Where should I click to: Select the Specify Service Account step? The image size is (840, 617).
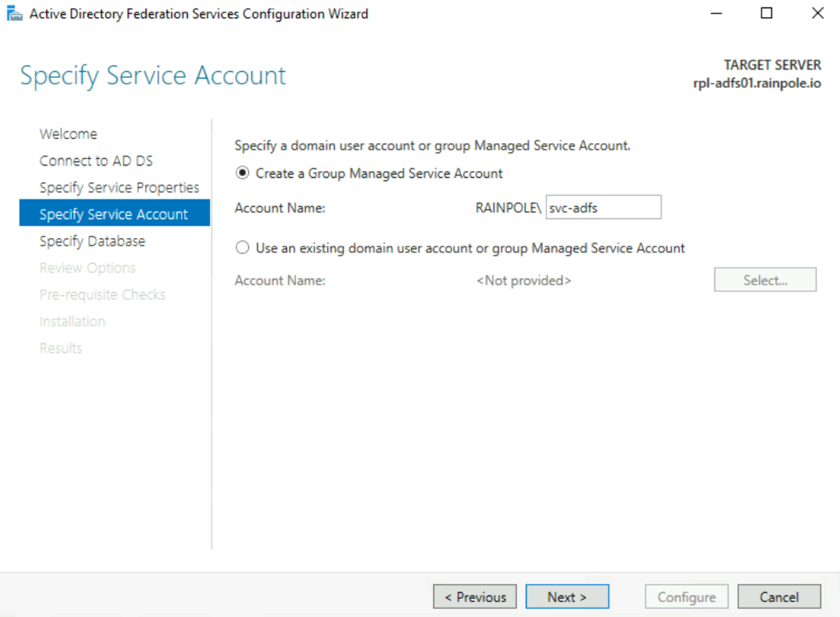point(114,214)
